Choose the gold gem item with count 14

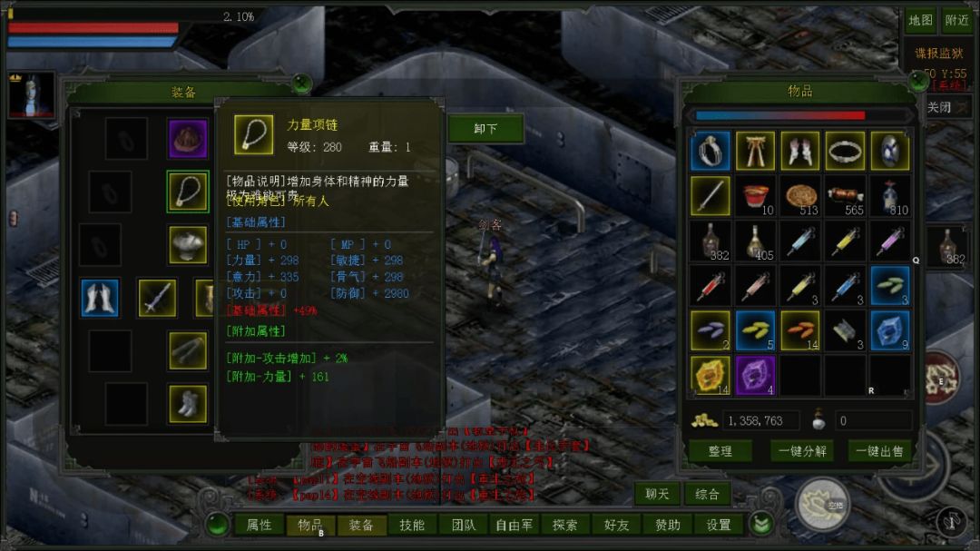click(x=710, y=376)
